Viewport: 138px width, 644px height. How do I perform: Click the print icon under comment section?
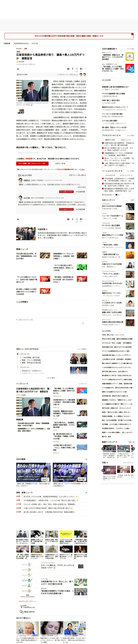18,219
